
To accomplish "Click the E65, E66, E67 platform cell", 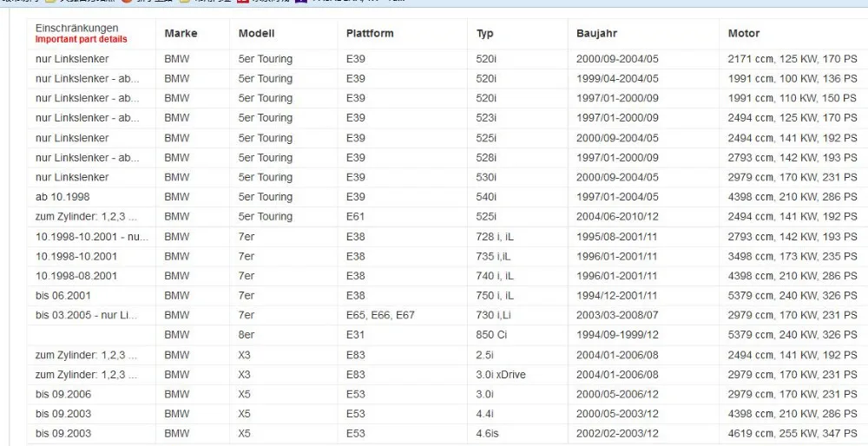I will click(x=380, y=315).
